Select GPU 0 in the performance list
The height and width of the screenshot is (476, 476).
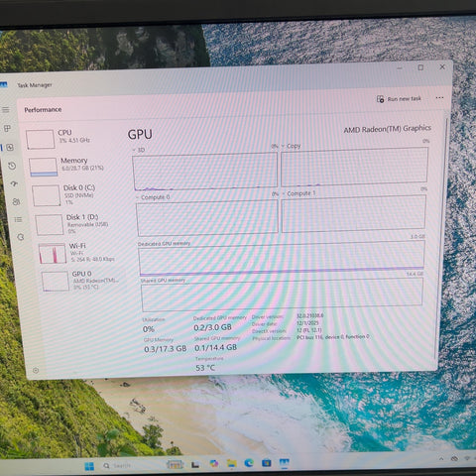pyautogui.click(x=83, y=281)
